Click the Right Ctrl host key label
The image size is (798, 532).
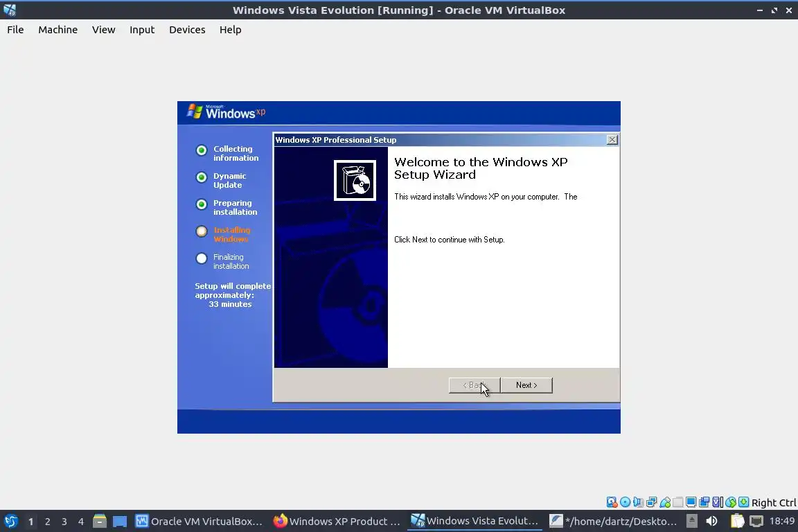click(774, 502)
